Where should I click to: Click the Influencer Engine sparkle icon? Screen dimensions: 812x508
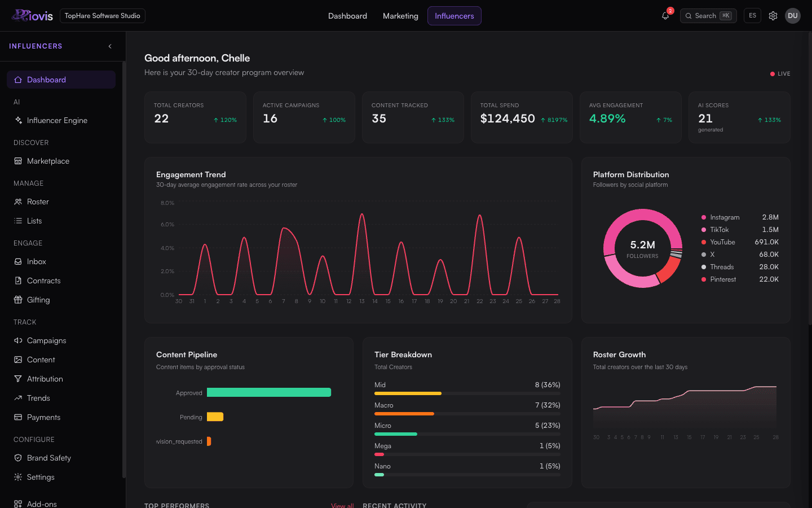pos(18,120)
